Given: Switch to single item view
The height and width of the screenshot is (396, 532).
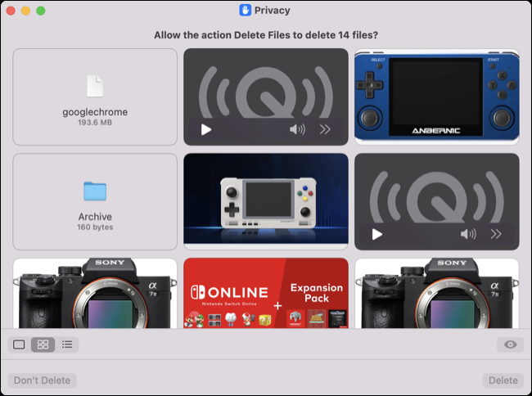Looking at the screenshot, I should (19, 344).
